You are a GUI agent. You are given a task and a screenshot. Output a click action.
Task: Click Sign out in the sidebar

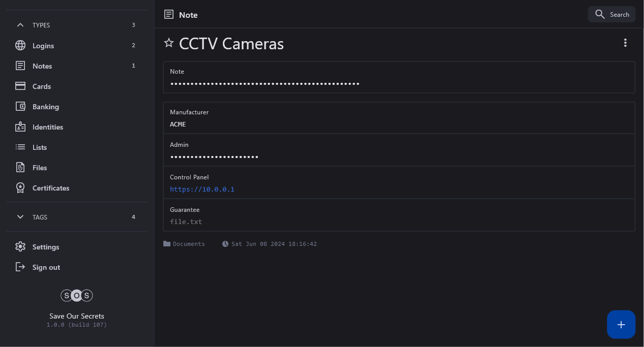click(46, 267)
